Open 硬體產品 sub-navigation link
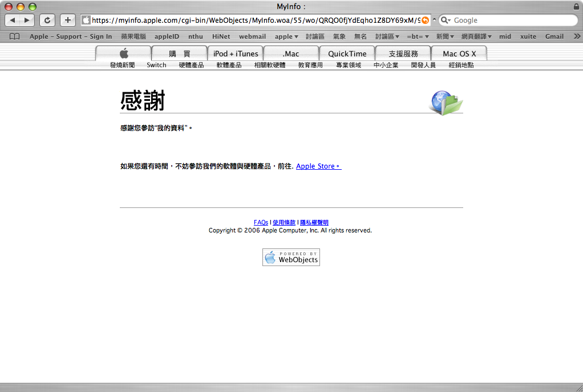The image size is (583, 392). [192, 65]
